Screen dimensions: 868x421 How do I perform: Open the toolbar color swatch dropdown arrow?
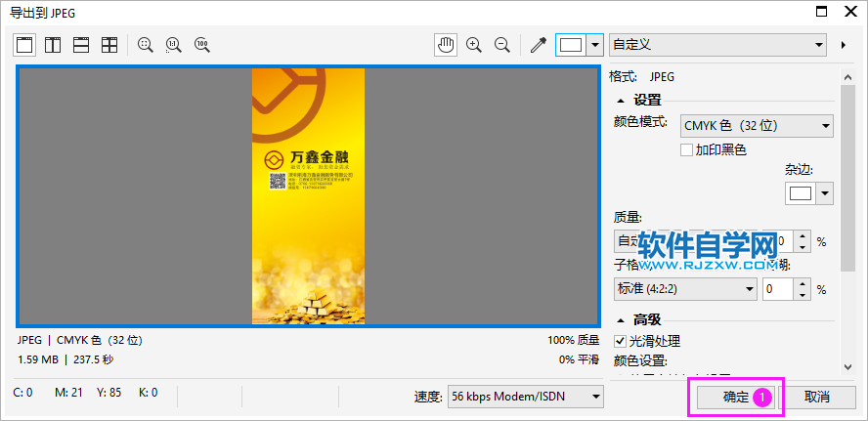coord(595,45)
